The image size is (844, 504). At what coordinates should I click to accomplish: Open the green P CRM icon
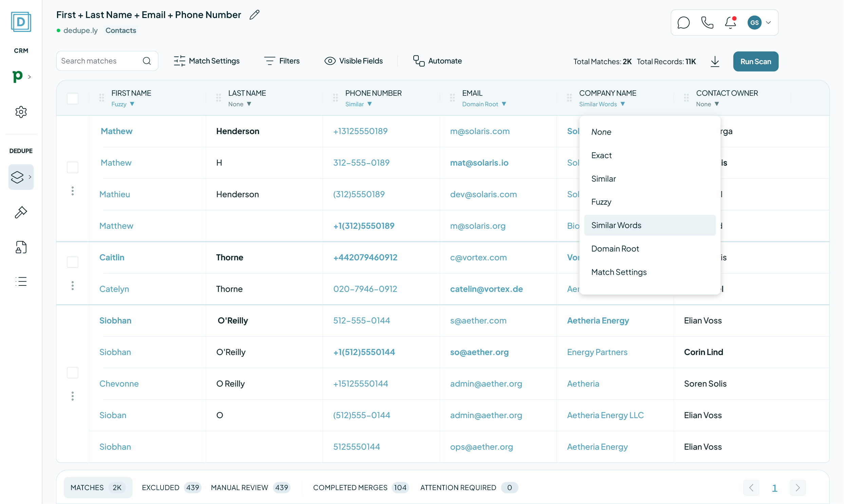pyautogui.click(x=17, y=76)
